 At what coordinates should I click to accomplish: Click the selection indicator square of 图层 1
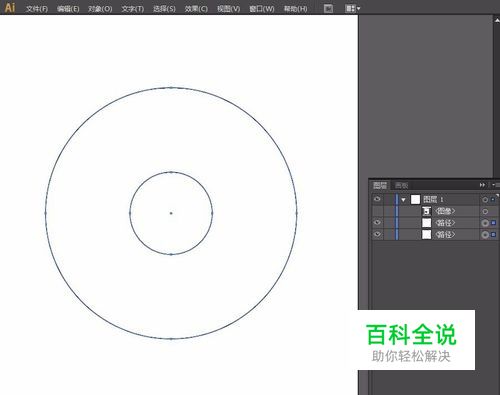(493, 199)
